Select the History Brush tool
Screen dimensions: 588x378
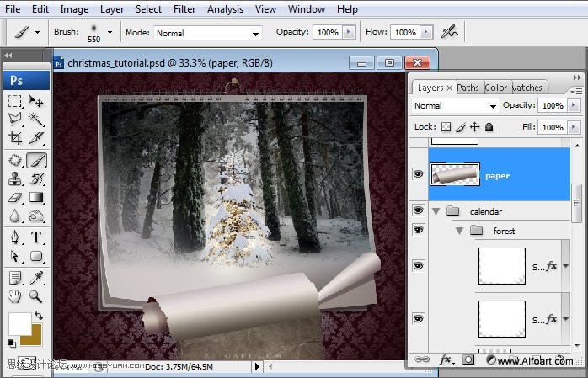pyautogui.click(x=36, y=178)
